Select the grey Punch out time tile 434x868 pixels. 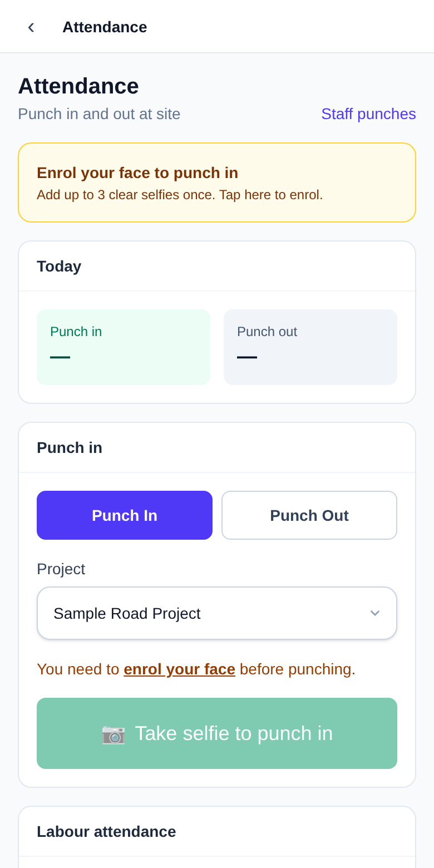(x=310, y=347)
